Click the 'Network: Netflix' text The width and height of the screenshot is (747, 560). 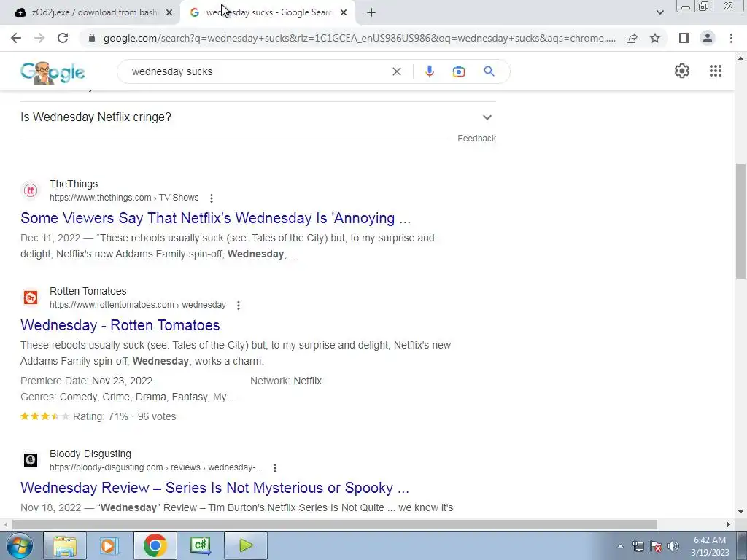[286, 381]
